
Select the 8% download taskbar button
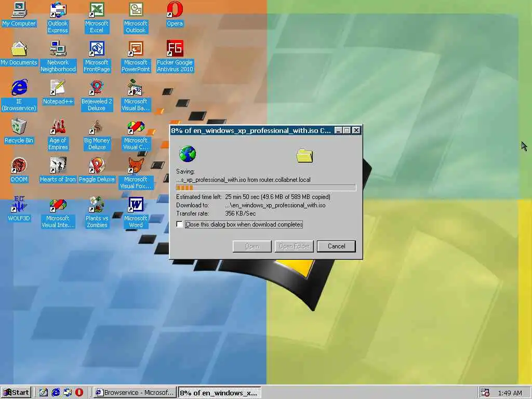pos(220,393)
